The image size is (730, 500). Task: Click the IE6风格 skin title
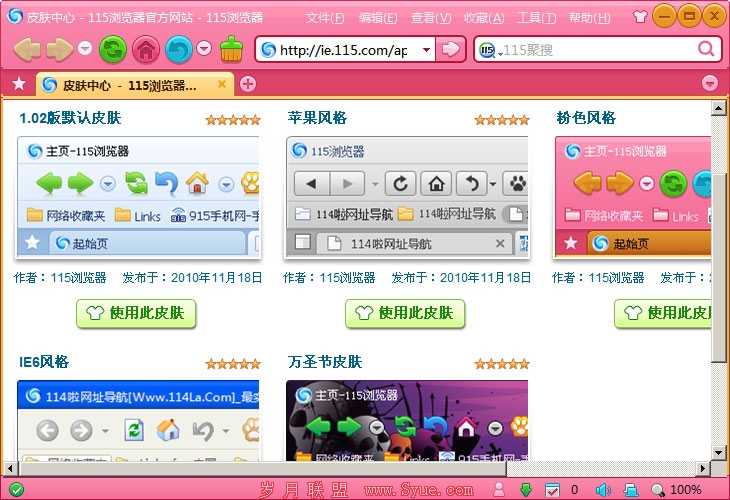coord(44,362)
